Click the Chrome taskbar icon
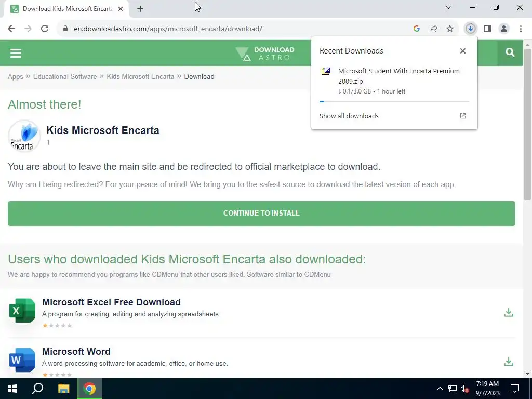The width and height of the screenshot is (532, 399). (x=89, y=389)
